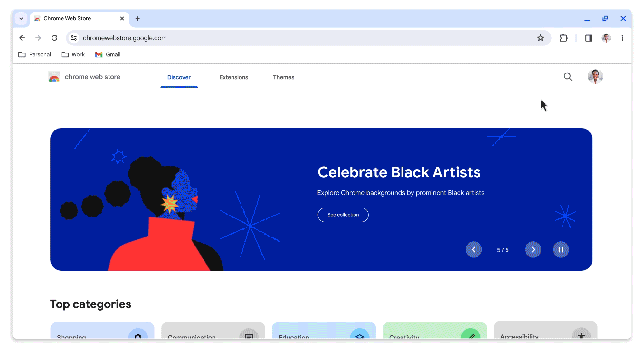644x348 pixels.
Task: Open the Extensions section
Action: [233, 77]
